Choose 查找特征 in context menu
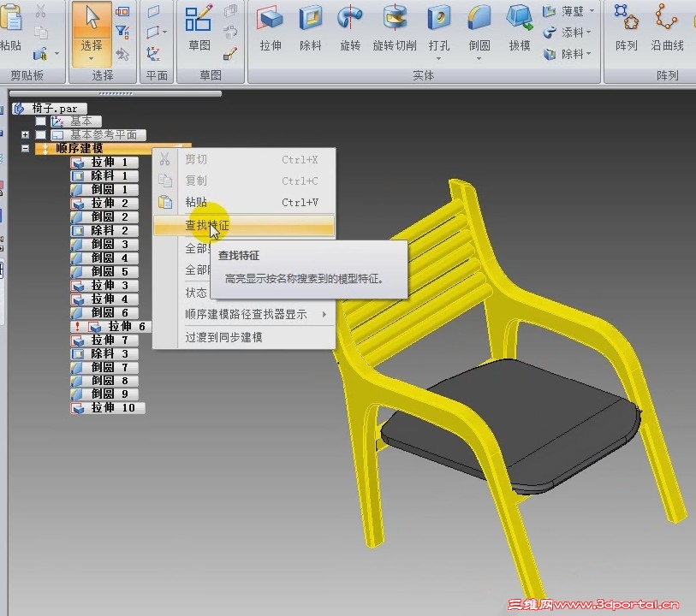696x616 pixels. coord(244,225)
